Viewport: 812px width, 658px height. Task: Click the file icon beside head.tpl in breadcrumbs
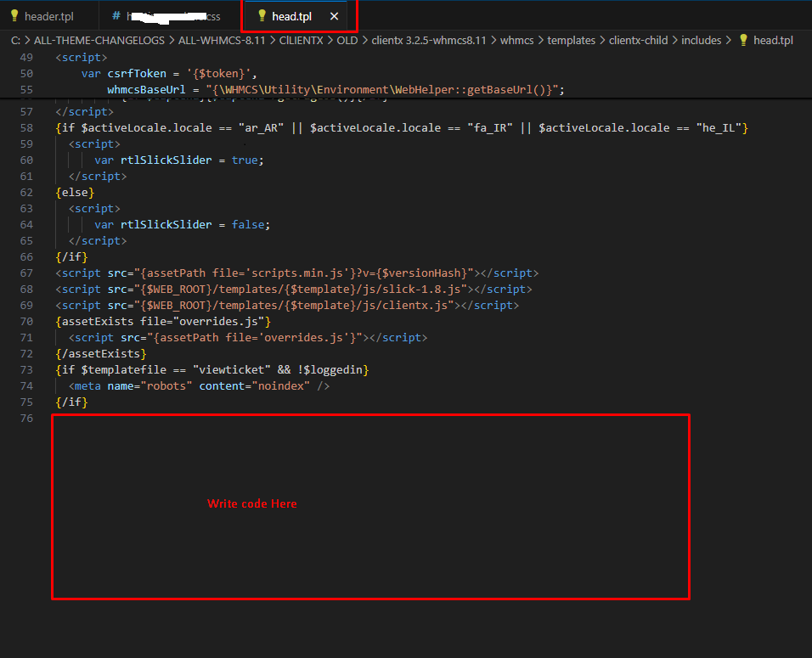[743, 40]
